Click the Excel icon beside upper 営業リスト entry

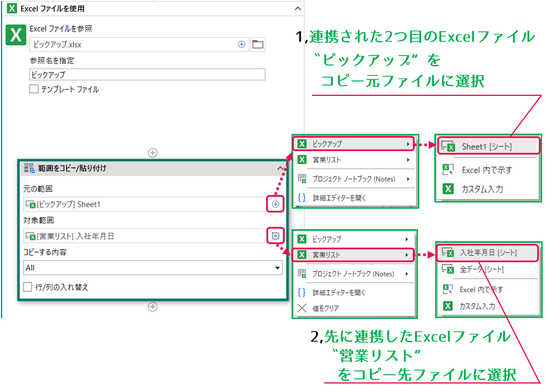coord(302,160)
